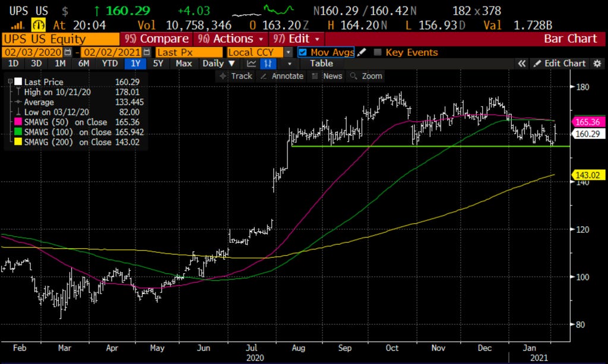Image resolution: width=608 pixels, height=364 pixels.
Task: Click the Local CCY field
Action: pyautogui.click(x=255, y=52)
